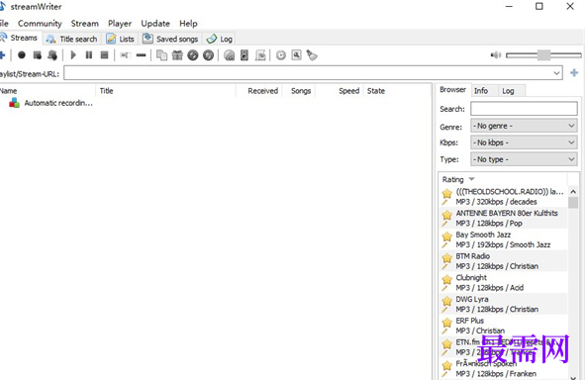Click the stop-after-song recording icon
The image size is (588, 380).
tap(52, 55)
